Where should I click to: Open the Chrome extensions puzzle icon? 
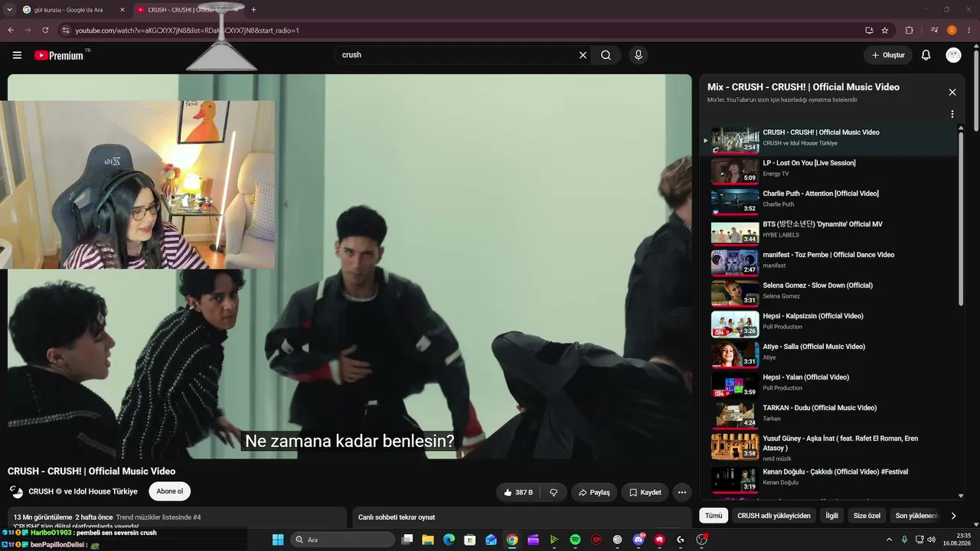[x=910, y=31]
